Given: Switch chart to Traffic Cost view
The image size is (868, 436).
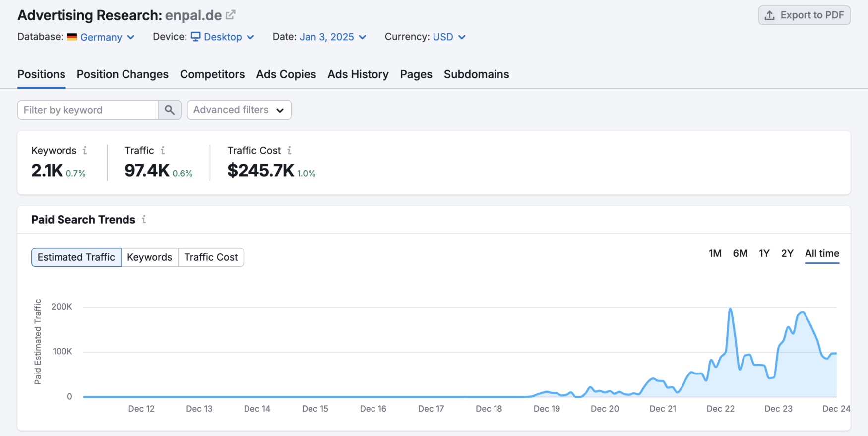Looking at the screenshot, I should point(211,257).
